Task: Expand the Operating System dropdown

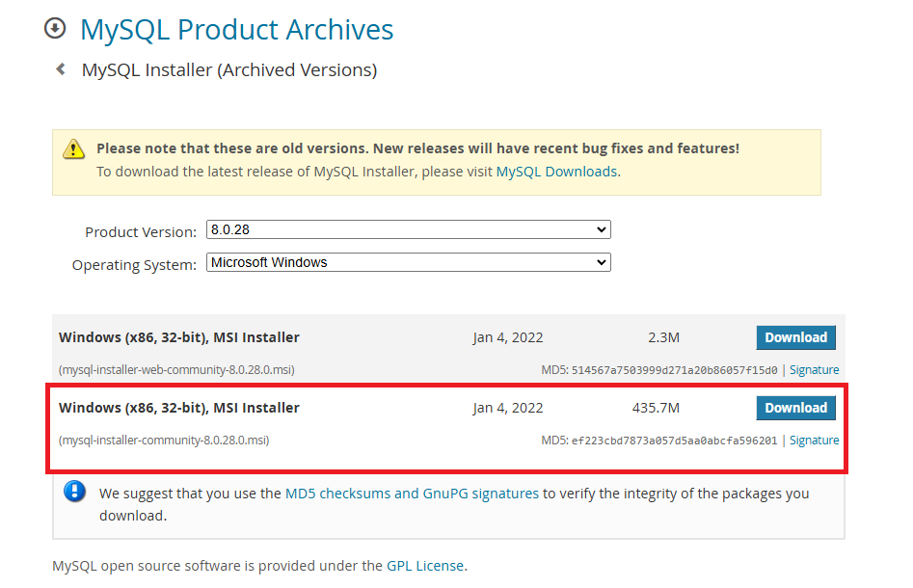Action: pyautogui.click(x=408, y=262)
